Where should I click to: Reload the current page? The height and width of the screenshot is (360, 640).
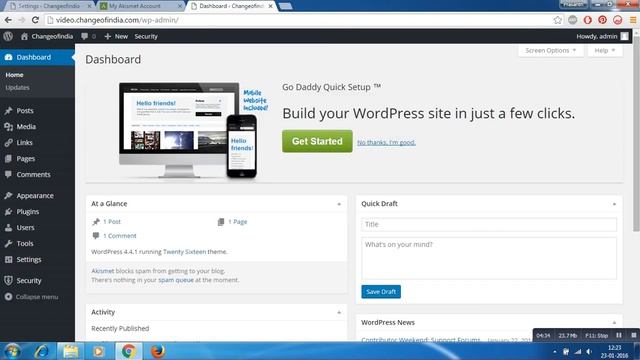36,20
